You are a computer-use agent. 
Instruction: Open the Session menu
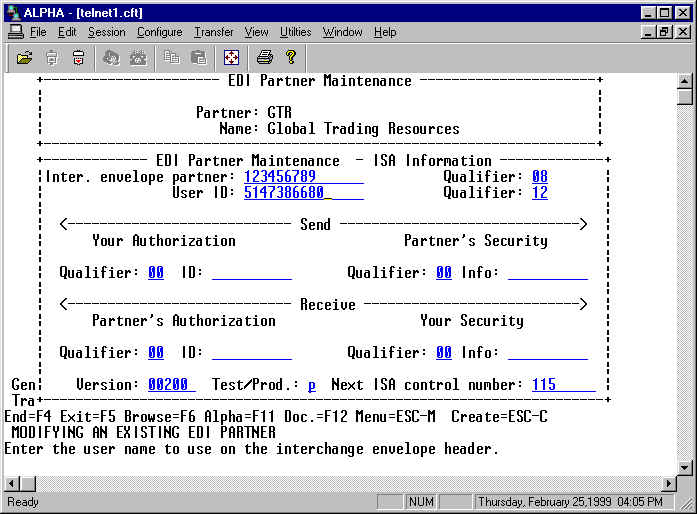pos(106,32)
